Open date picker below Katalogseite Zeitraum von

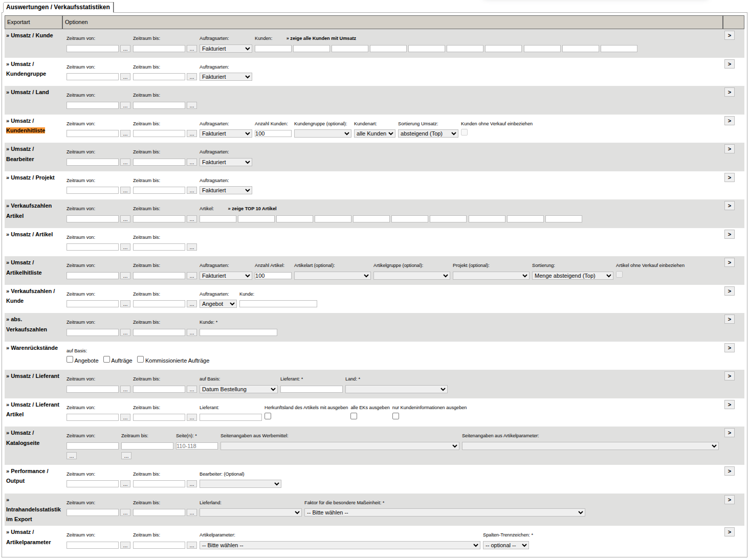pyautogui.click(x=72, y=456)
